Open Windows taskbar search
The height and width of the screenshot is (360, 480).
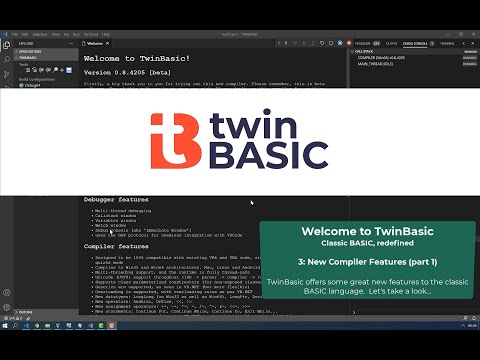[x=15, y=326]
